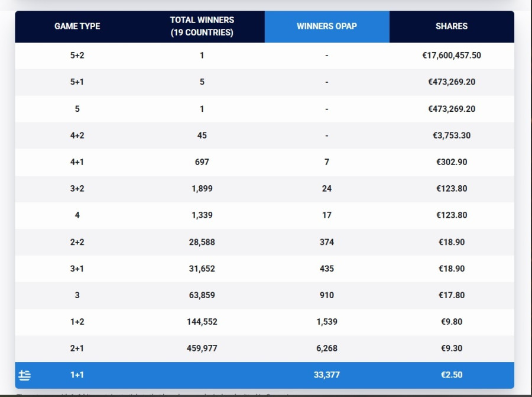Viewport: 532px width, 397px height.
Task: Select the WINNERS OPAP column header
Action: coord(327,27)
